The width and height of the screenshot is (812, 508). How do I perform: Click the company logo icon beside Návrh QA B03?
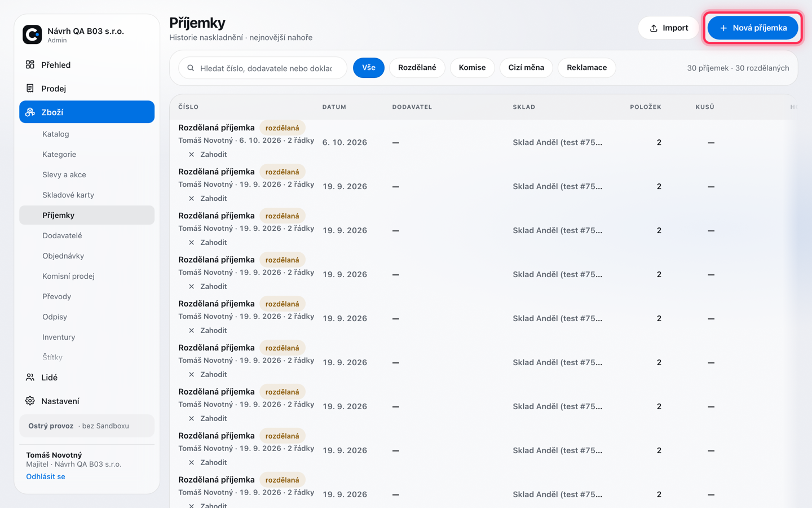[32, 34]
